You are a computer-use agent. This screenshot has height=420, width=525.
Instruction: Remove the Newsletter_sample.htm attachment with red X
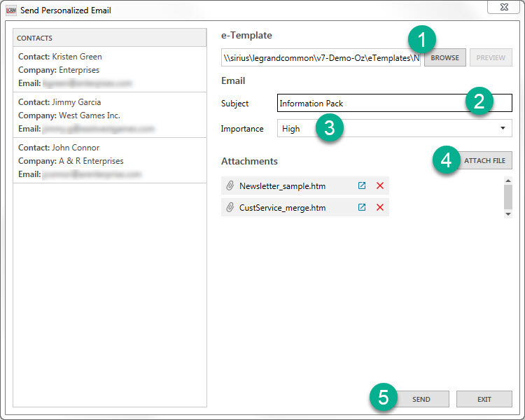[380, 186]
